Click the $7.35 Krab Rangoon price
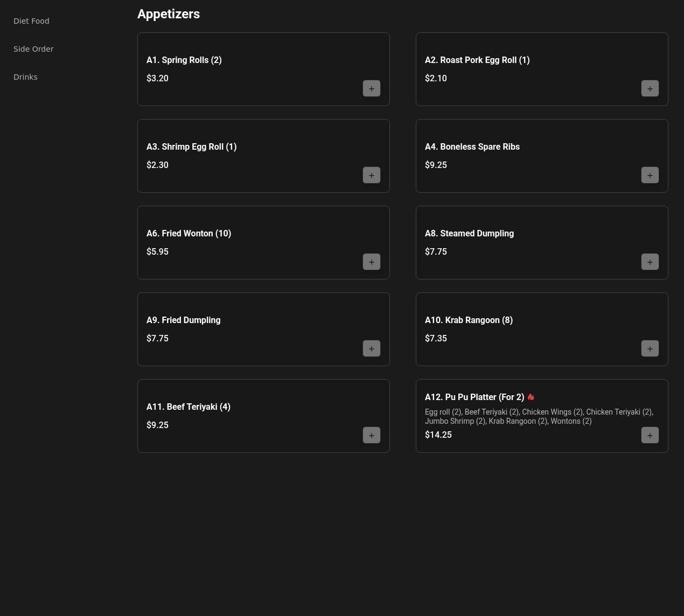 [436, 339]
